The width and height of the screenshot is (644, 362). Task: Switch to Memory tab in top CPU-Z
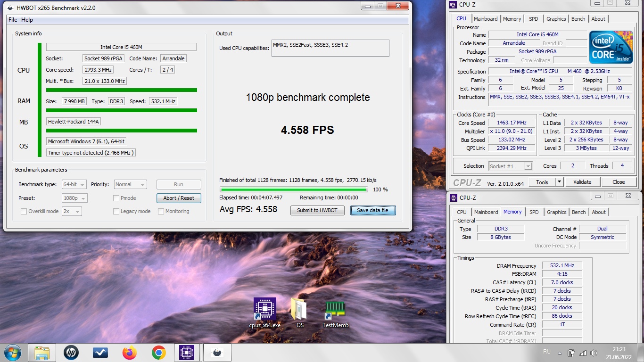512,19
